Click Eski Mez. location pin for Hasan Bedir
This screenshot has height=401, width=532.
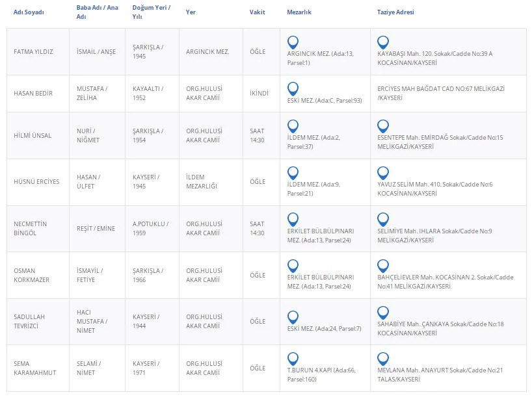click(293, 88)
